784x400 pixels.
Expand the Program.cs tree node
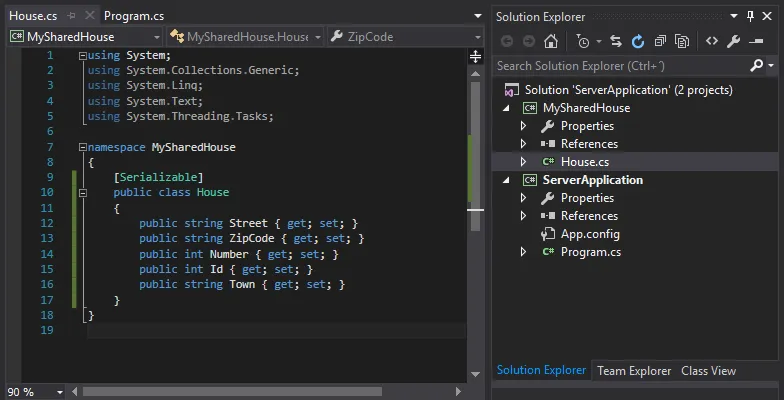click(524, 252)
